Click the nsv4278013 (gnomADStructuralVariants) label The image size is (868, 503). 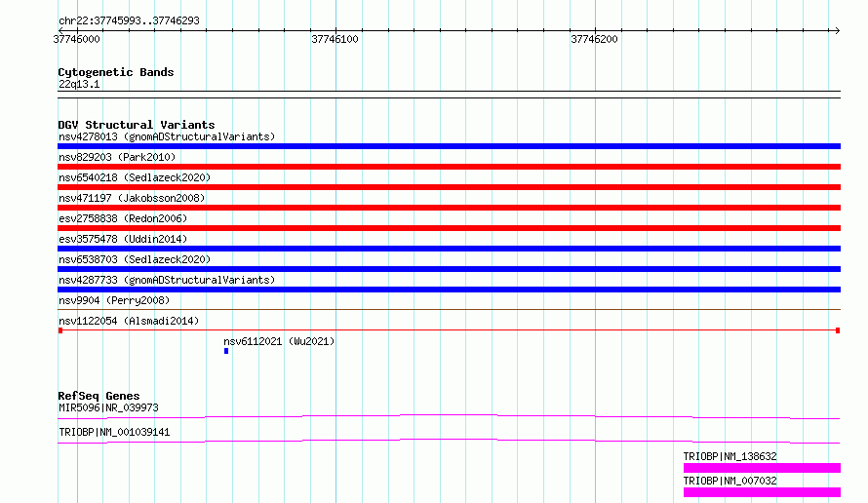tap(167, 136)
